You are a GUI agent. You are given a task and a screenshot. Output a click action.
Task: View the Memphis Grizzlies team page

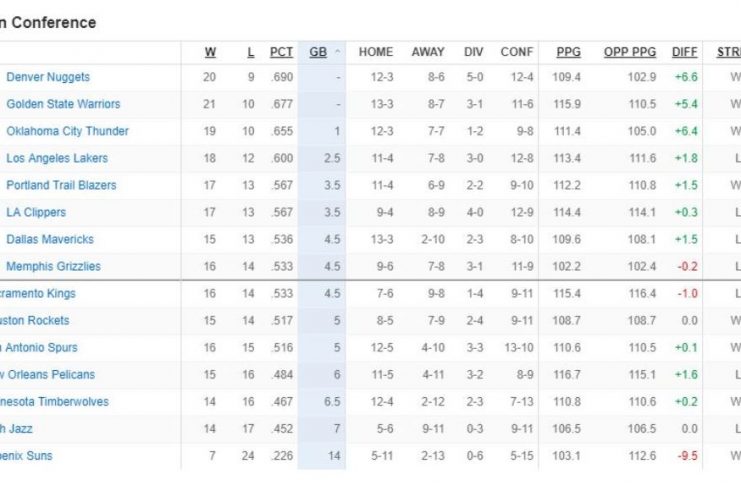53,266
